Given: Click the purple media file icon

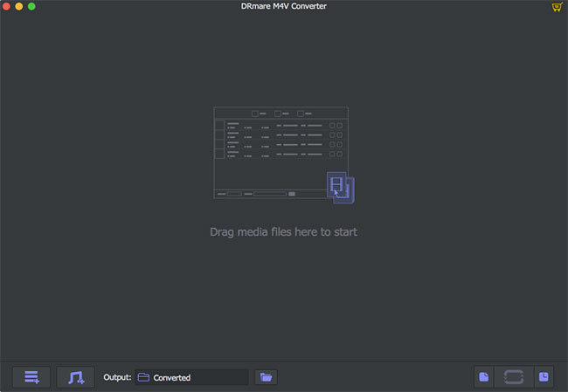Looking at the screenshot, I should tap(340, 188).
